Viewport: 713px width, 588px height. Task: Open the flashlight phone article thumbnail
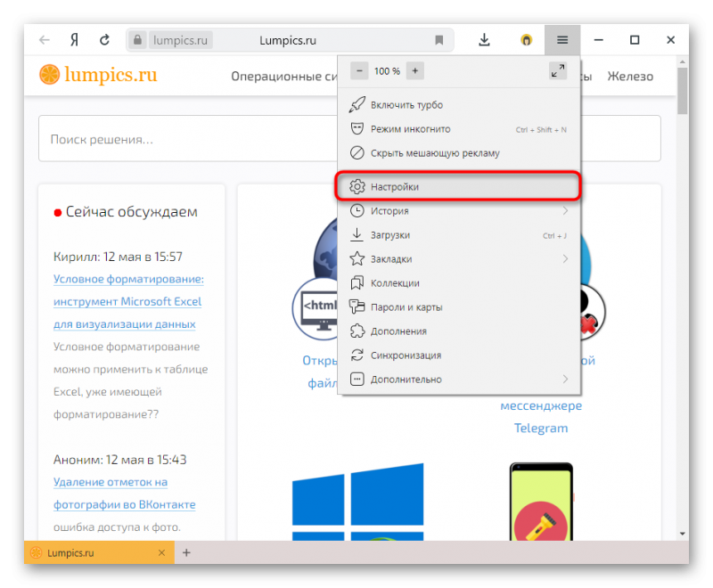(x=541, y=502)
